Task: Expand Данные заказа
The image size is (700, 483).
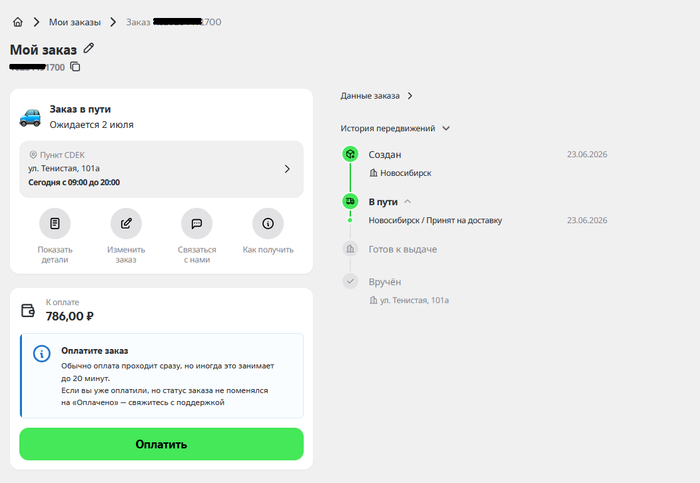Action: (x=377, y=96)
